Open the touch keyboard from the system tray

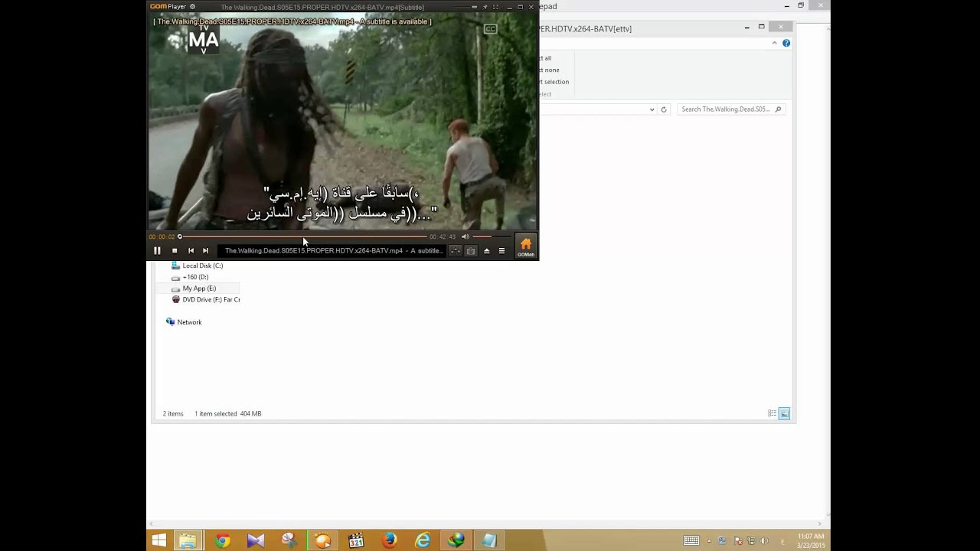point(691,541)
